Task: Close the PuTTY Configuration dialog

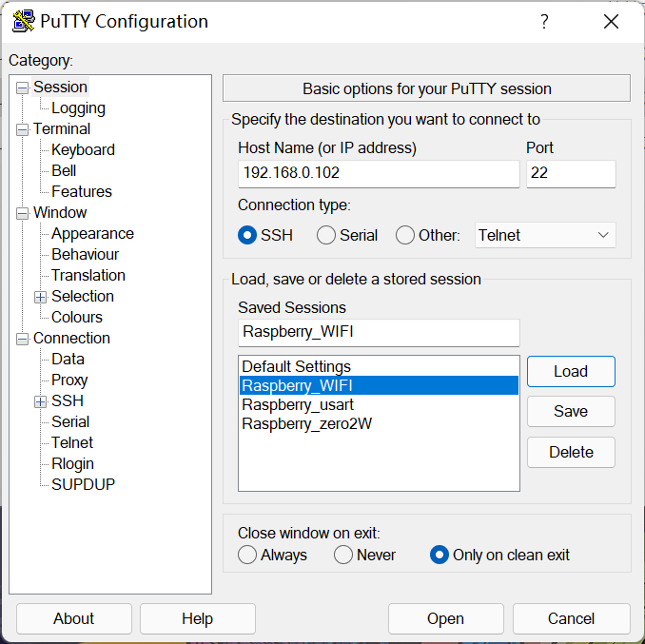Action: [x=612, y=21]
